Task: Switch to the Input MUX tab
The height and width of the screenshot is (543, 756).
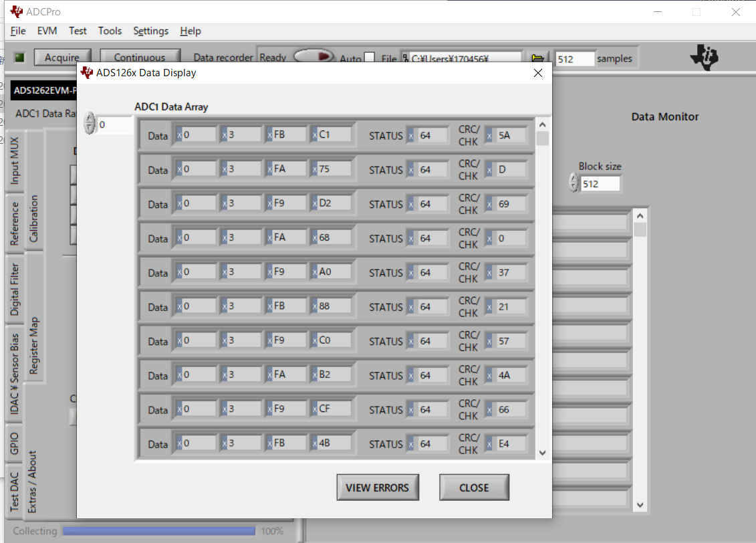Action: pos(15,160)
